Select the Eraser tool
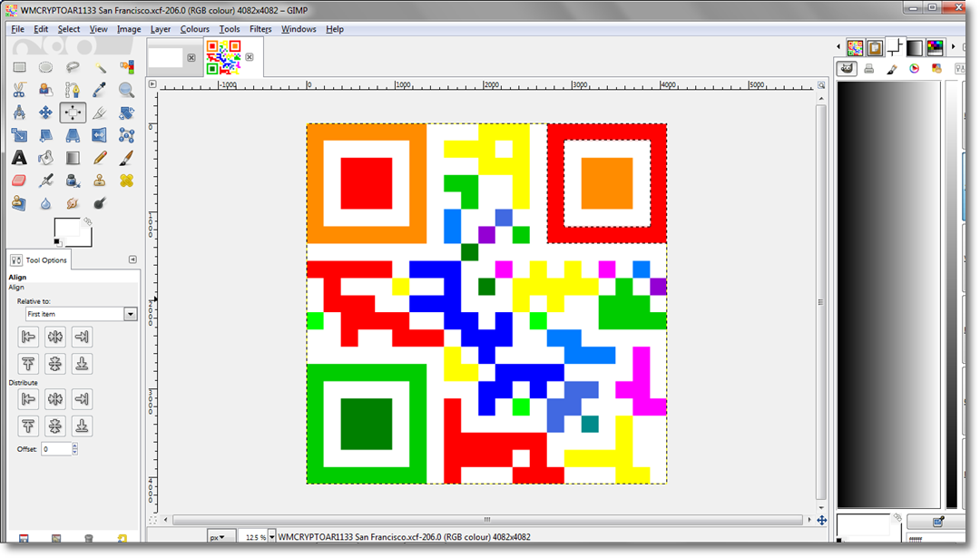The image size is (980, 558). (19, 181)
